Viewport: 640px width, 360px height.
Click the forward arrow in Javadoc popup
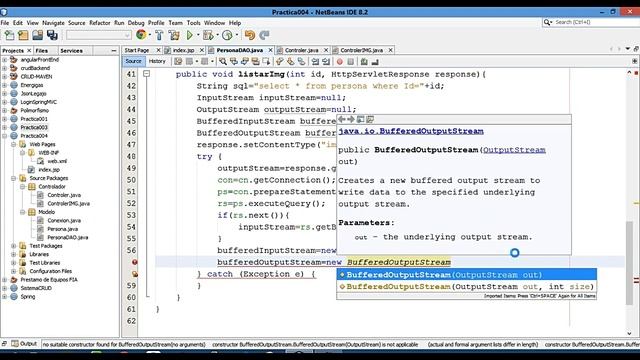click(x=351, y=119)
